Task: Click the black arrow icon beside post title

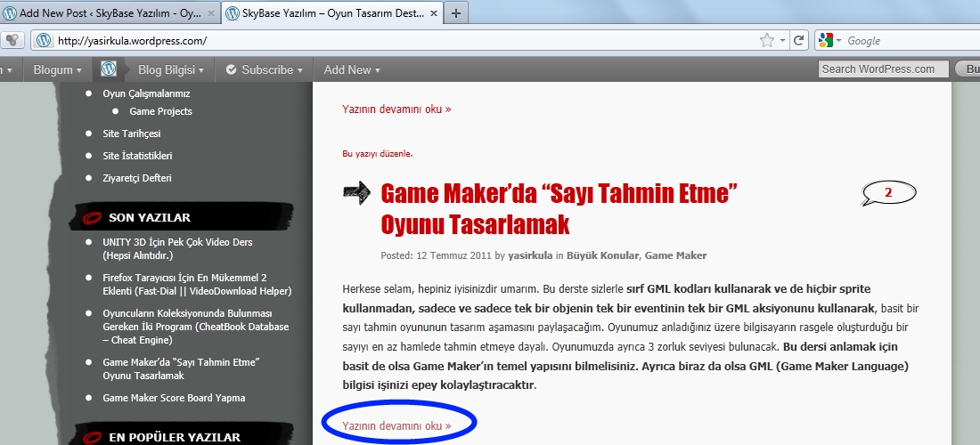Action: 356,193
